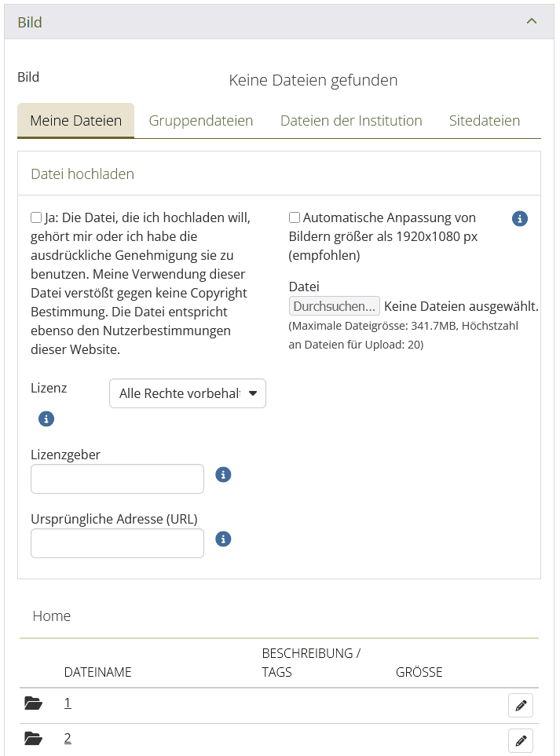This screenshot has width=560, height=756.
Task: Switch to the Sitedateien tab
Action: coord(485,121)
